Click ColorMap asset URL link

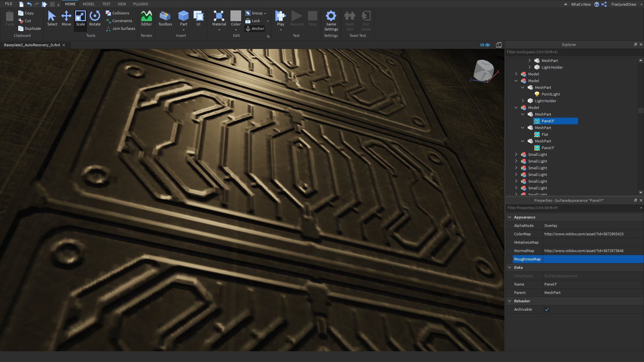click(x=584, y=234)
